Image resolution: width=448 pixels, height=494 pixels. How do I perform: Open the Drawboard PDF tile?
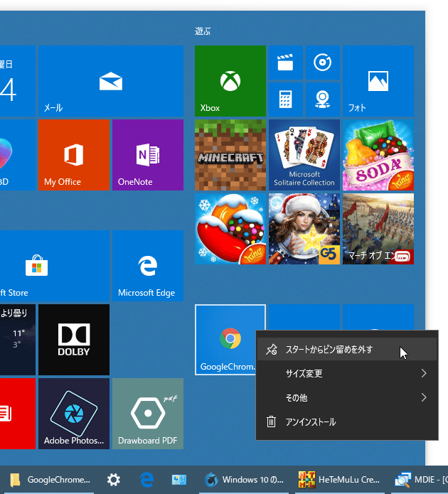pos(148,414)
